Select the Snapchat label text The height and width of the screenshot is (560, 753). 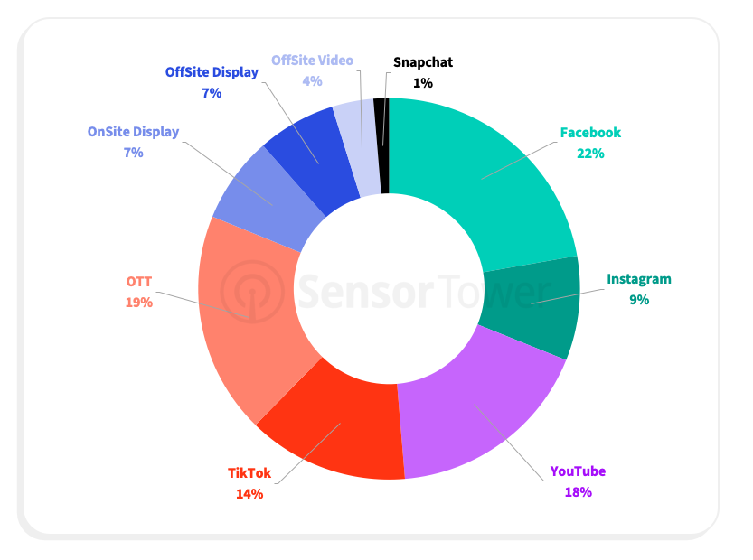(423, 62)
